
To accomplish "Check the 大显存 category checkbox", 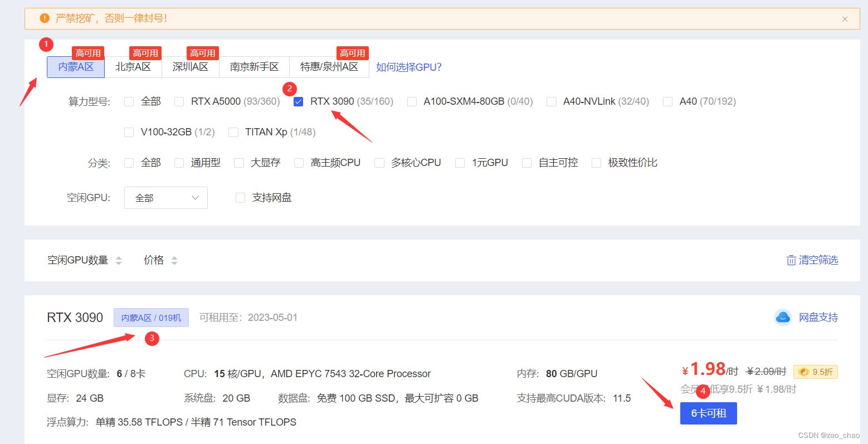I will click(x=239, y=163).
